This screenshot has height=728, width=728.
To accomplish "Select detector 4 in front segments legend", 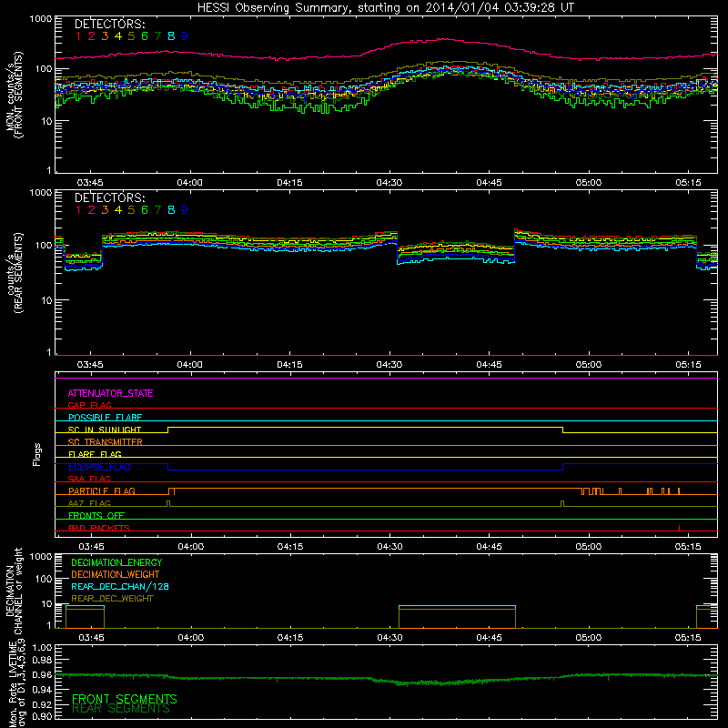I will 118,36.
